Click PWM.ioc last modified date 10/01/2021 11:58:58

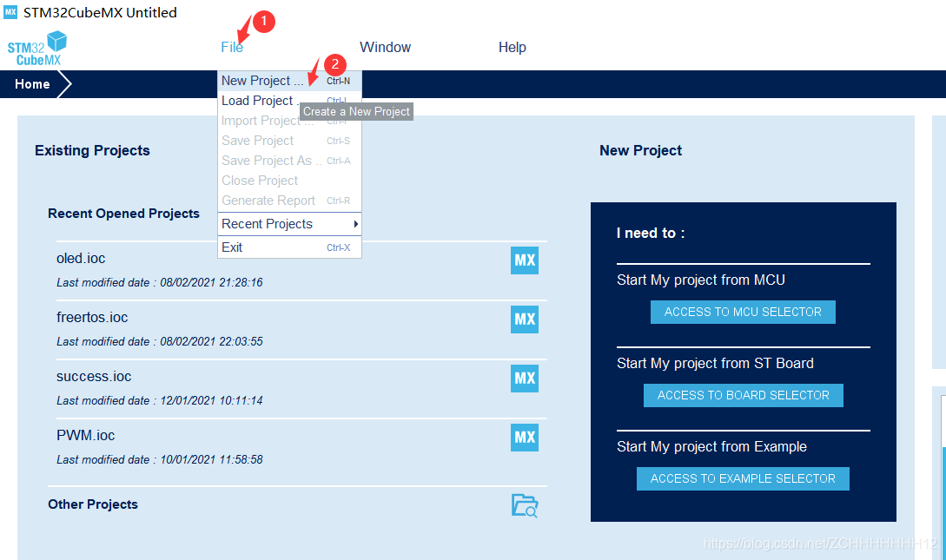160,459
